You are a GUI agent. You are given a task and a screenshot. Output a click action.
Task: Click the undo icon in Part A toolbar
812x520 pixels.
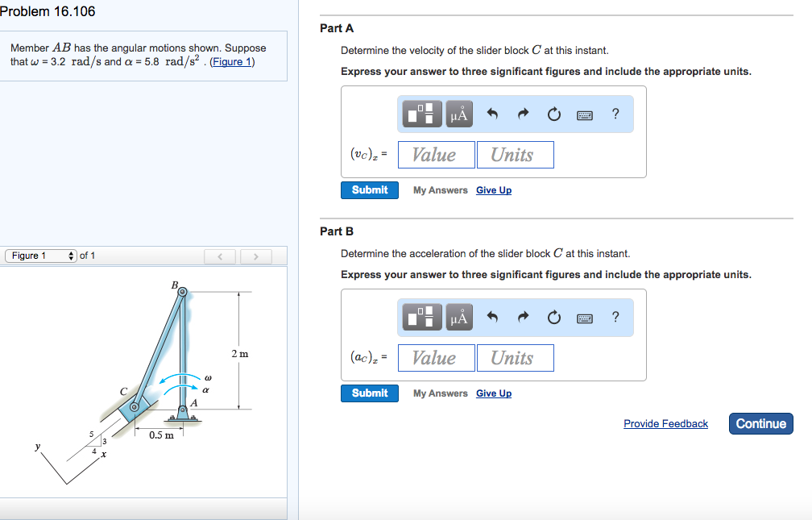492,114
